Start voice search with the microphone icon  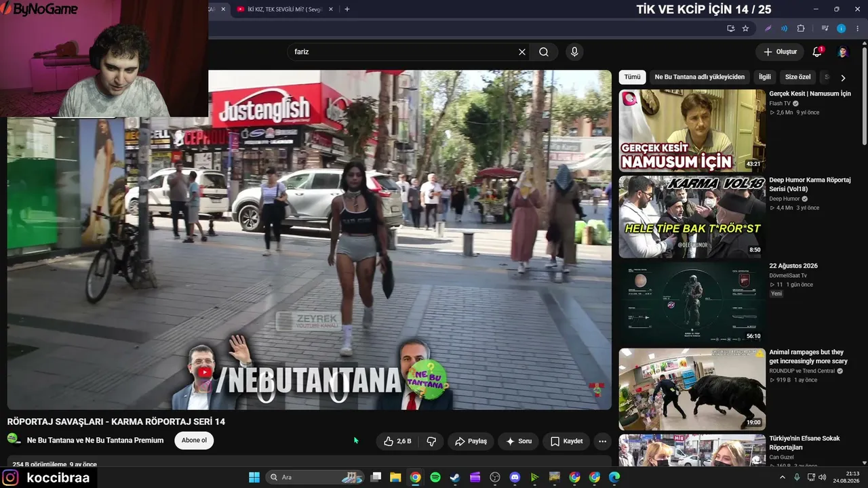[x=574, y=52]
